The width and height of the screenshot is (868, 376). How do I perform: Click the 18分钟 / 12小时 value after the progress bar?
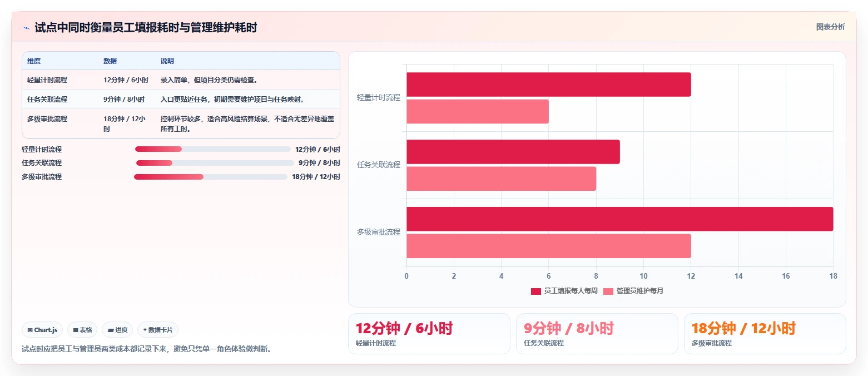click(x=316, y=177)
